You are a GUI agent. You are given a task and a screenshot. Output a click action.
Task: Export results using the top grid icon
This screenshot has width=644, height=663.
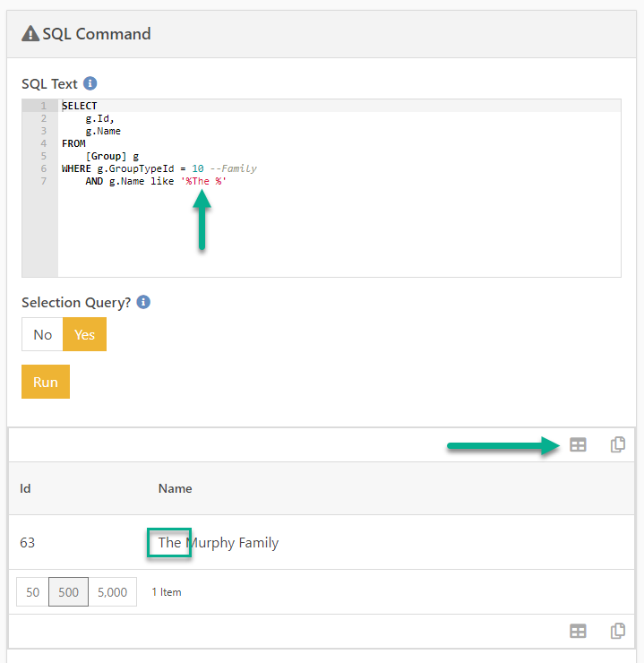tap(578, 444)
